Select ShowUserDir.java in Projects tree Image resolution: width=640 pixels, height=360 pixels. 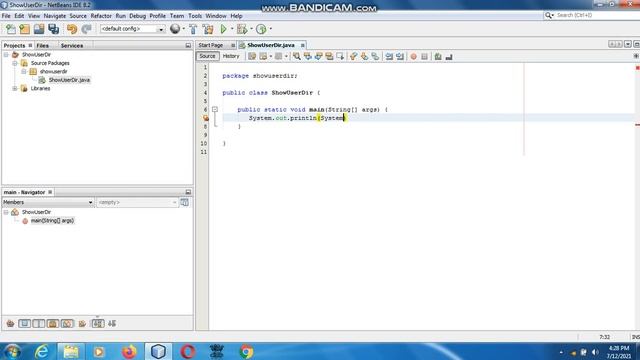69,80
